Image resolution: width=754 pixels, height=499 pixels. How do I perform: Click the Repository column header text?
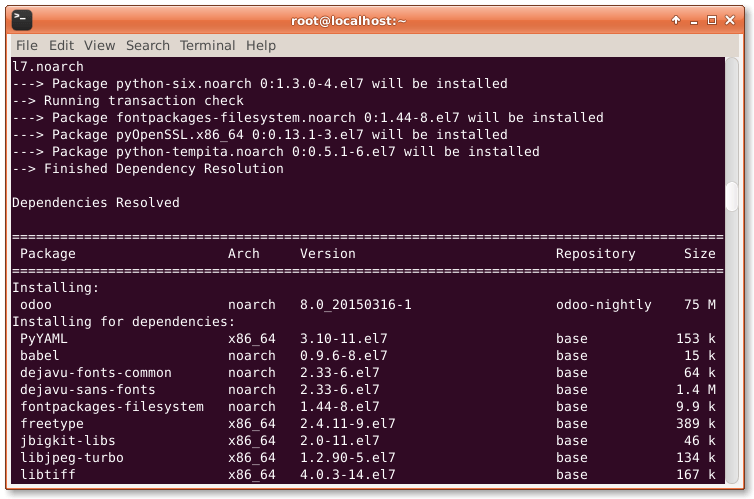pos(596,253)
